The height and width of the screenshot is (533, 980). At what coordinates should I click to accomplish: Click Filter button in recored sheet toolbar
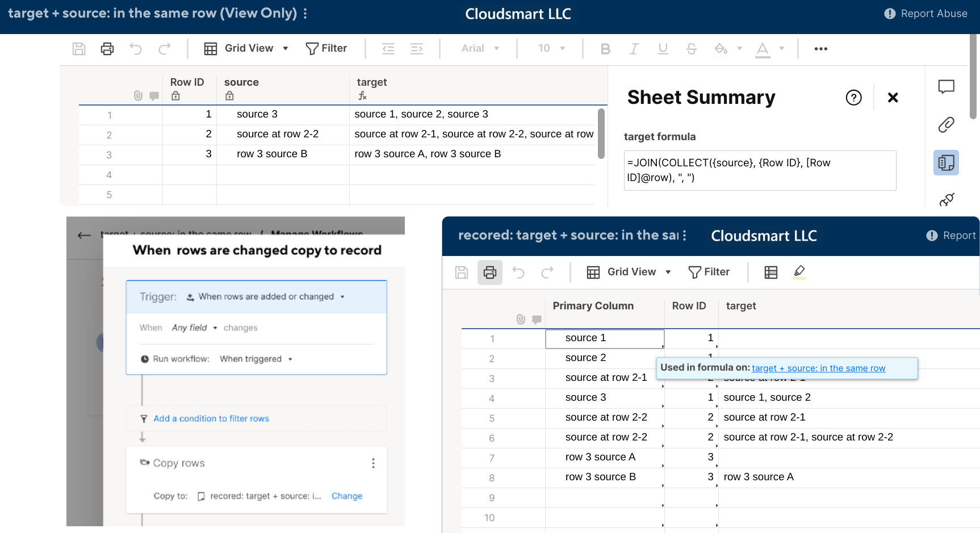(709, 272)
